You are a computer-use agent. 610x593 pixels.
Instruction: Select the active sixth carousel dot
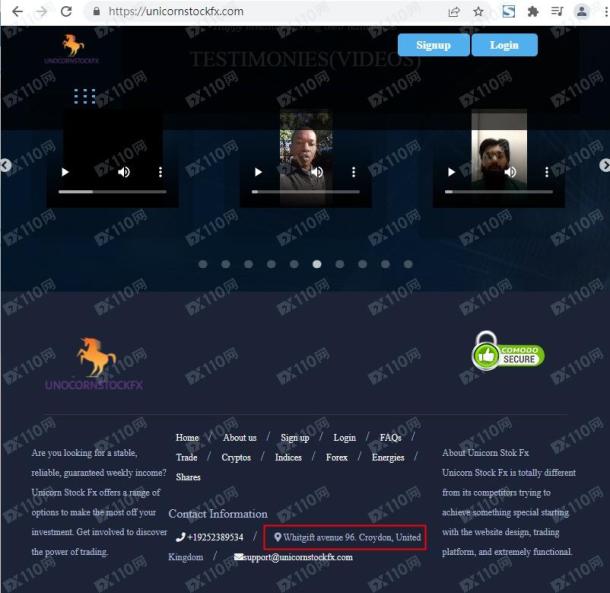pos(317,264)
